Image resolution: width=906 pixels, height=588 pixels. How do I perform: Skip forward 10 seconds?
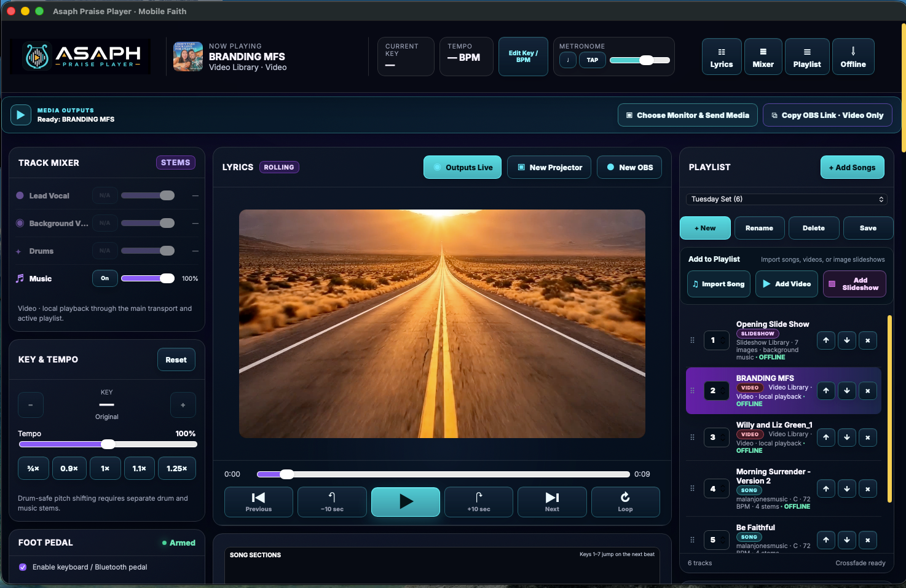click(x=479, y=502)
